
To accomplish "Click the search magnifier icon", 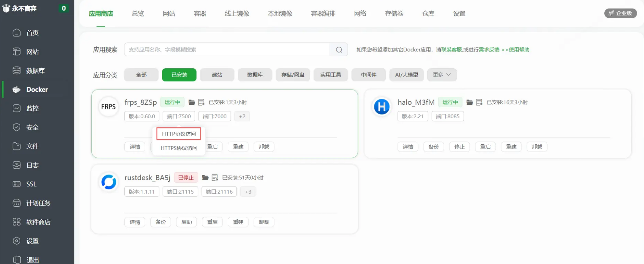I will (x=339, y=50).
